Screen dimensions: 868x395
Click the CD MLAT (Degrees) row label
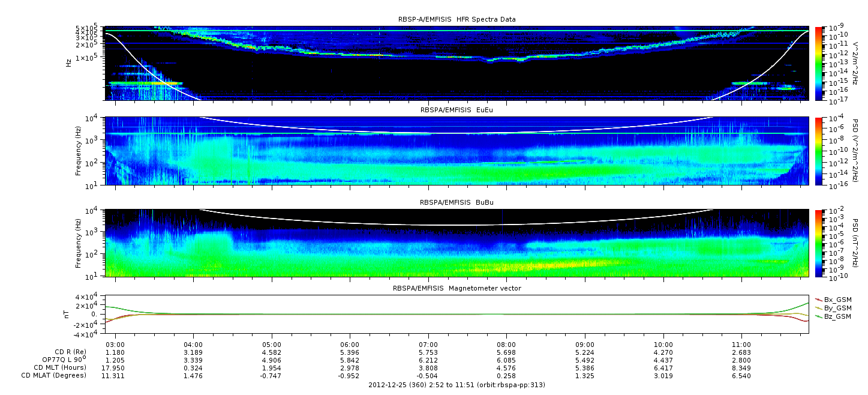(x=55, y=375)
